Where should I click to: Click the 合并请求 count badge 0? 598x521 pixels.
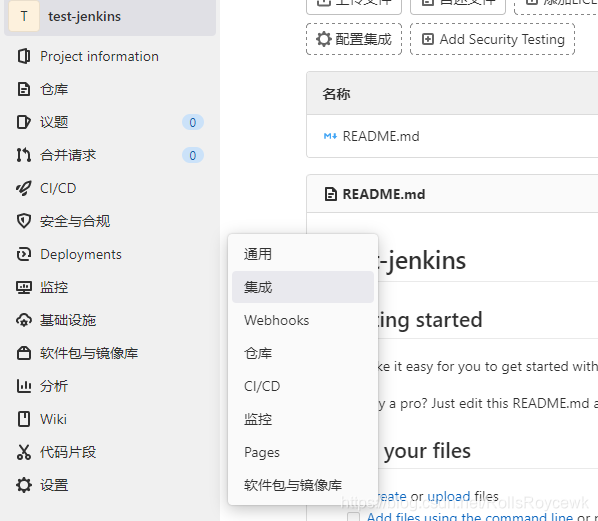(x=193, y=155)
